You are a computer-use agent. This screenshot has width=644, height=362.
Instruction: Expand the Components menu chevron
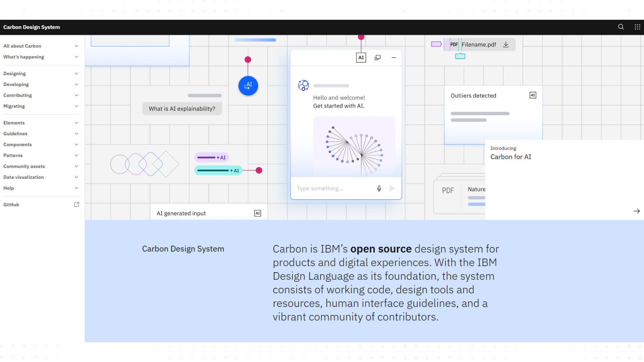point(76,144)
